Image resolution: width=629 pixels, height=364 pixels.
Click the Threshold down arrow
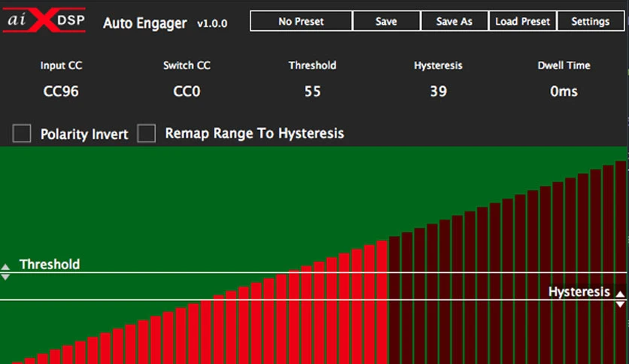[5, 277]
